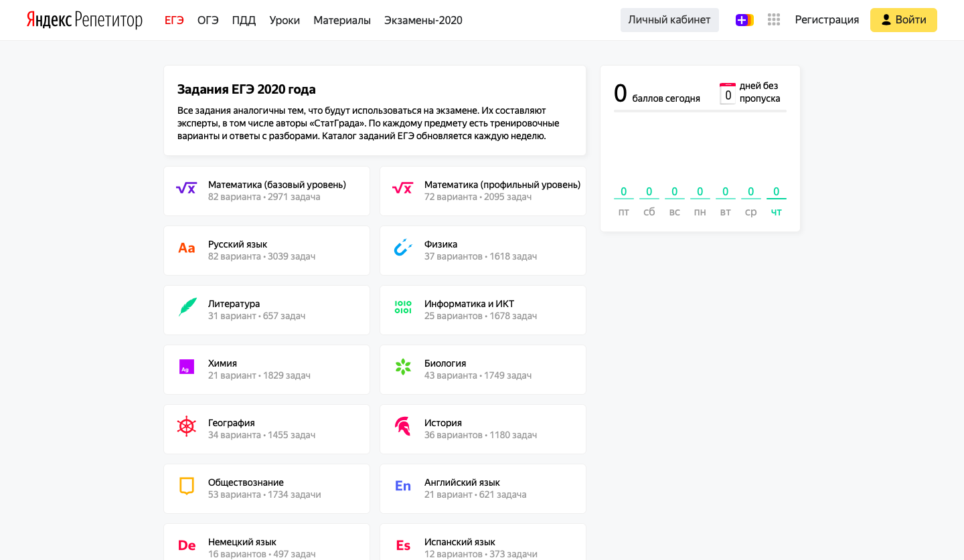964x560 pixels.
Task: Open the Yandex services grid icon
Action: pos(774,20)
